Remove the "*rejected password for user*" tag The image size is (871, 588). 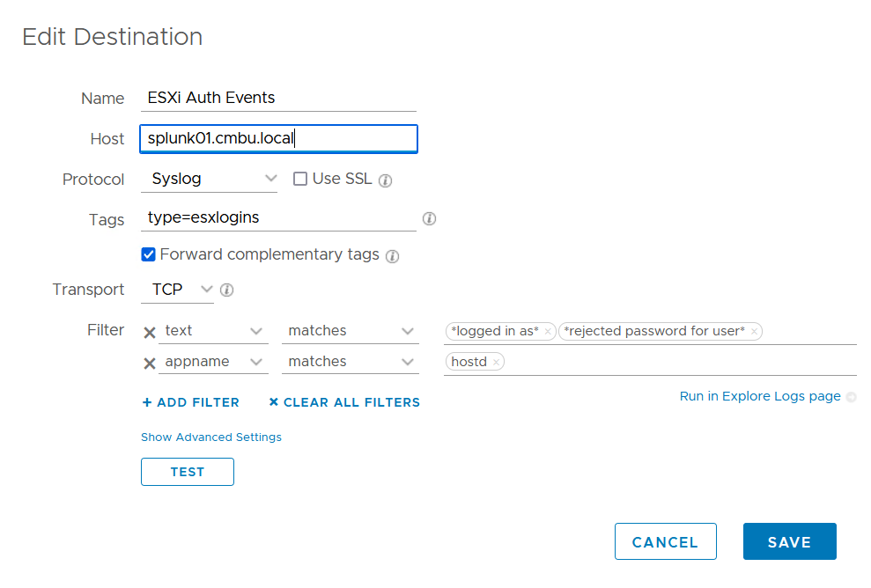pyautogui.click(x=754, y=332)
